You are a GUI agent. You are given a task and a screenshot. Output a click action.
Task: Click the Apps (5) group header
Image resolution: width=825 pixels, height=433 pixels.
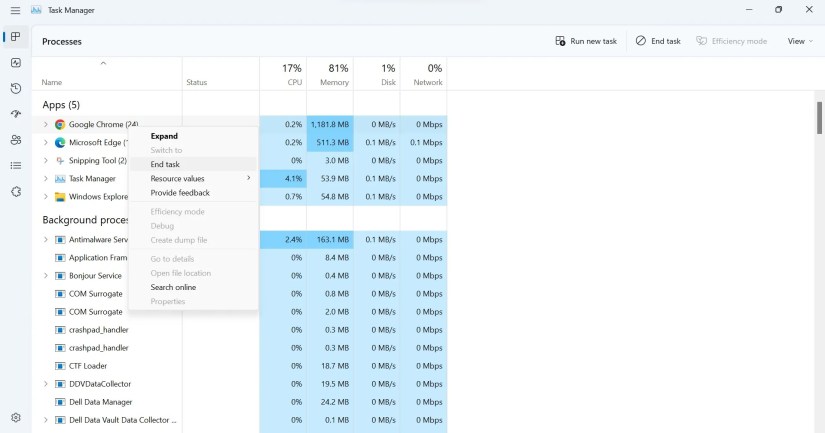pyautogui.click(x=61, y=105)
